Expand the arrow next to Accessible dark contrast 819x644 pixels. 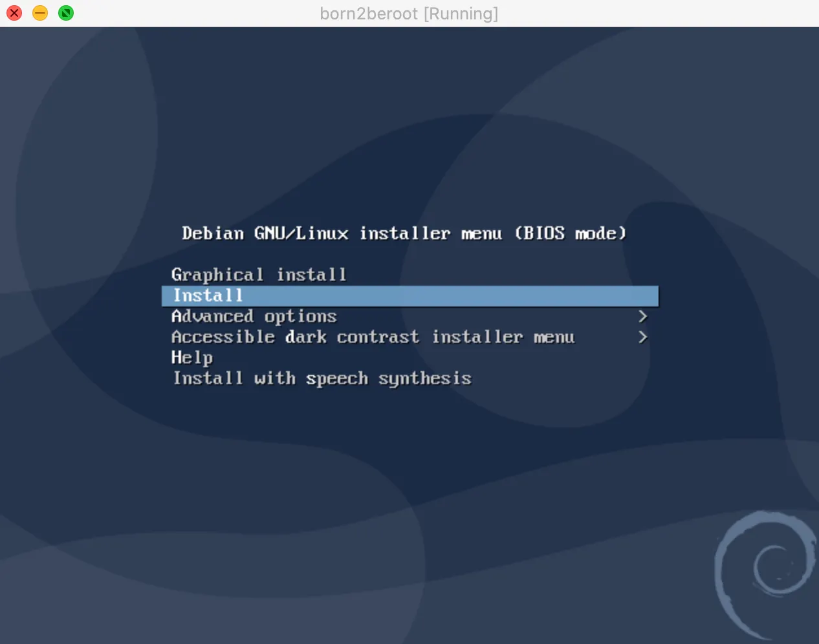point(642,337)
